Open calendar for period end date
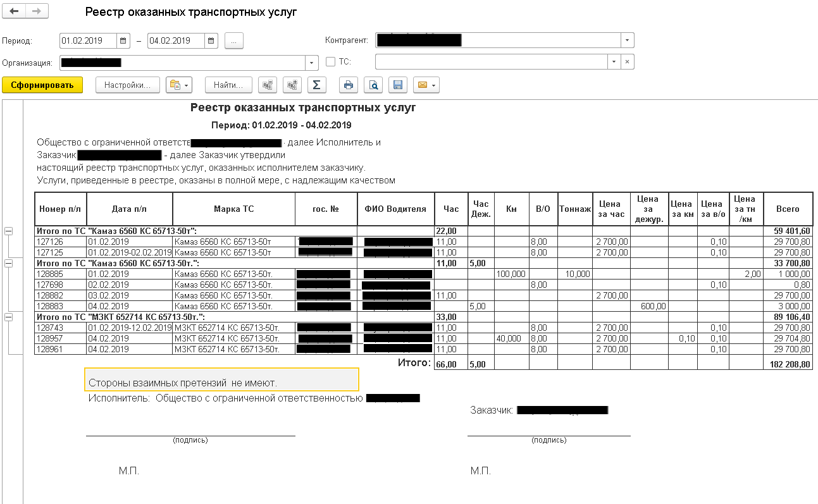818x504 pixels. 211,40
